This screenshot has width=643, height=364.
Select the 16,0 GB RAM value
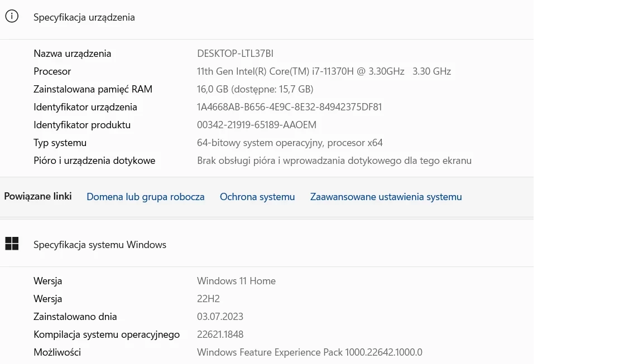[x=255, y=89]
